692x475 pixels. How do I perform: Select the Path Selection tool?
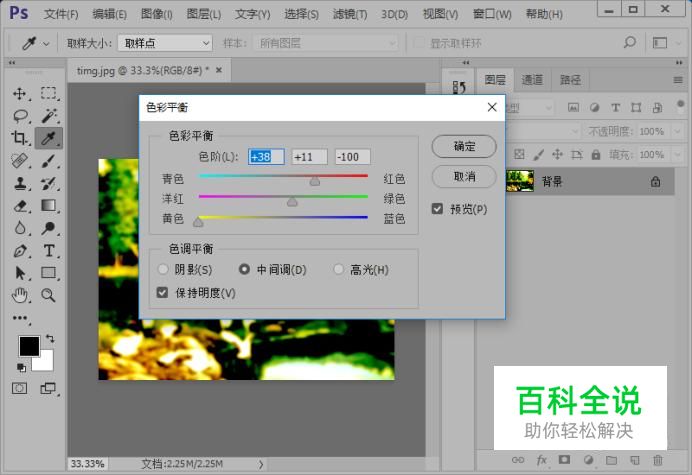19,273
